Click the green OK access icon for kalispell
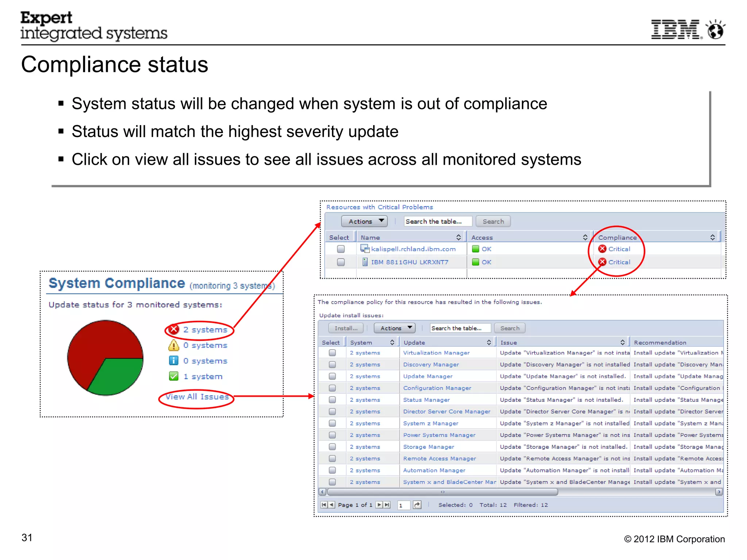The image size is (747, 560). [475, 249]
